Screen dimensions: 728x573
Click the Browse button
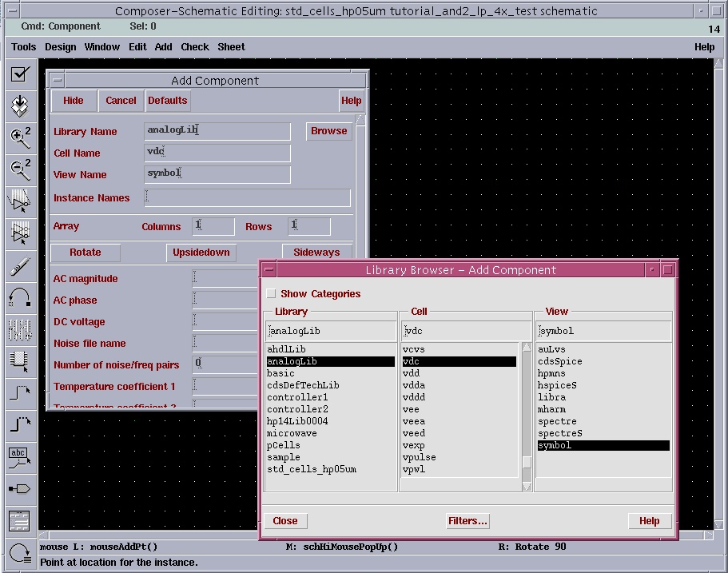click(328, 131)
